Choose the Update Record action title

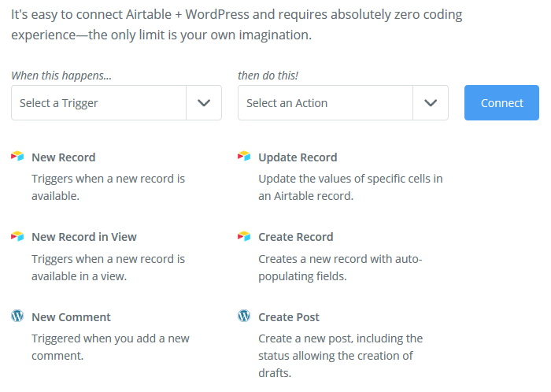298,157
